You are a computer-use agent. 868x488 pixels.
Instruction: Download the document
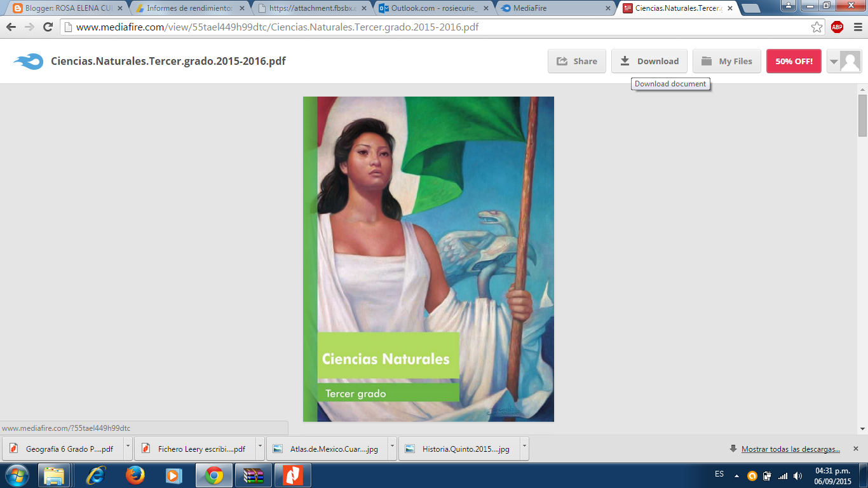point(649,62)
